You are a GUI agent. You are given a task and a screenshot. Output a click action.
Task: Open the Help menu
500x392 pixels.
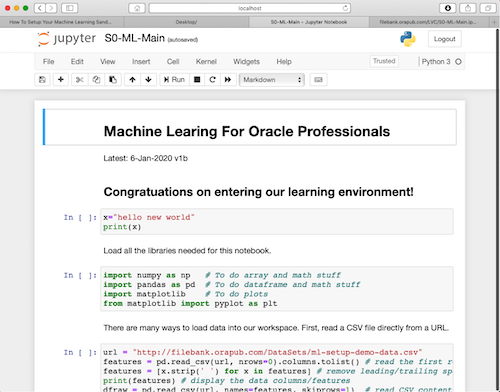click(284, 62)
